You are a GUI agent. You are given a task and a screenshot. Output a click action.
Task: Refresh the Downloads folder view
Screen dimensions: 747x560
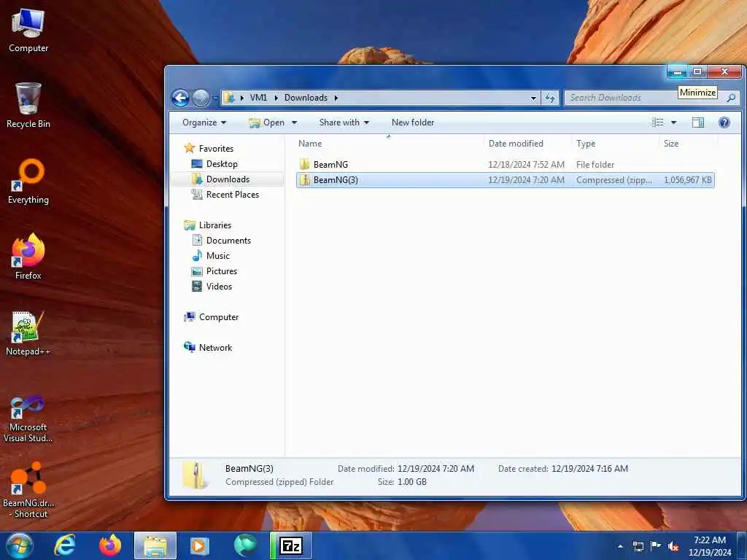(550, 98)
